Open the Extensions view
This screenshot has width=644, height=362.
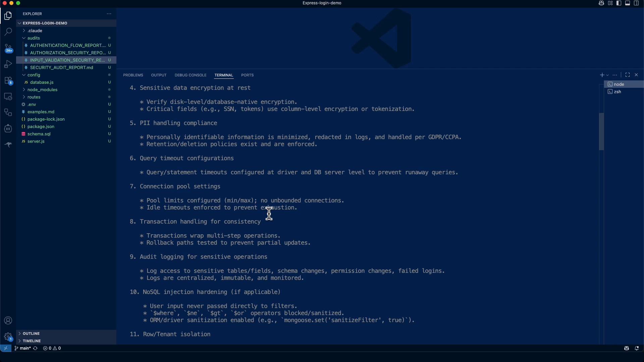point(8,80)
